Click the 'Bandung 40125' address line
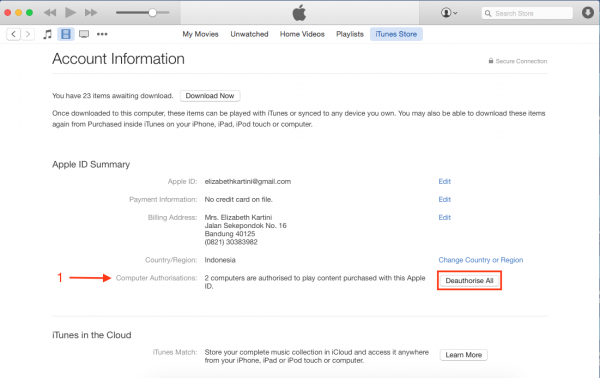The height and width of the screenshot is (378, 600). (x=230, y=234)
